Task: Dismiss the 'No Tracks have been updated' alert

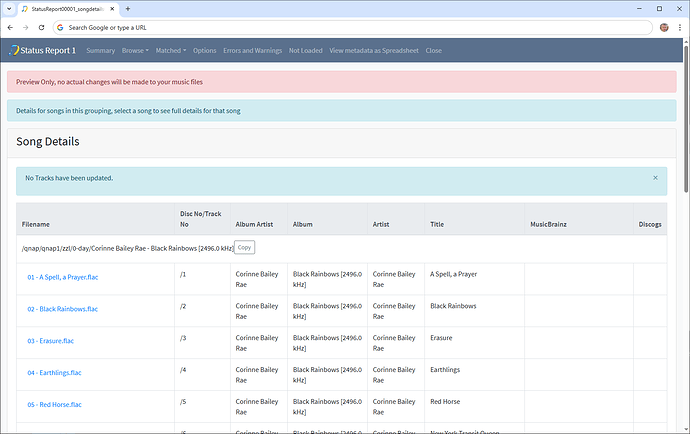Action: click(x=655, y=178)
